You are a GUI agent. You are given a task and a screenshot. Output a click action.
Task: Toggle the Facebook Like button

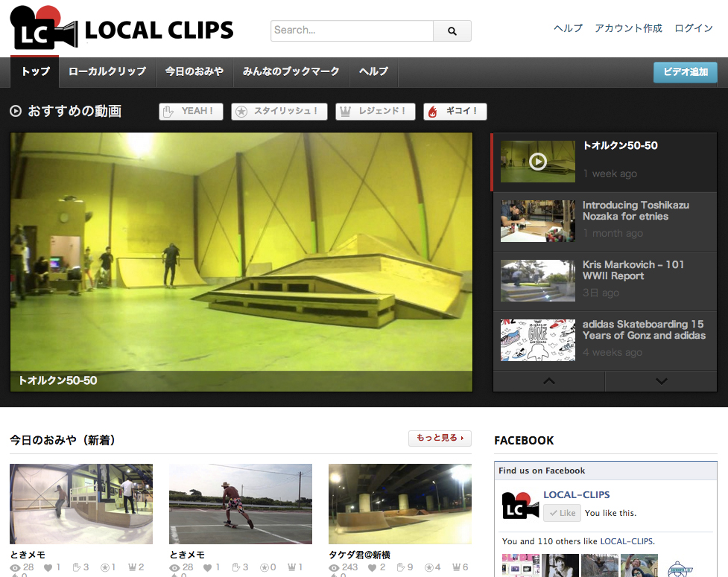click(x=561, y=513)
